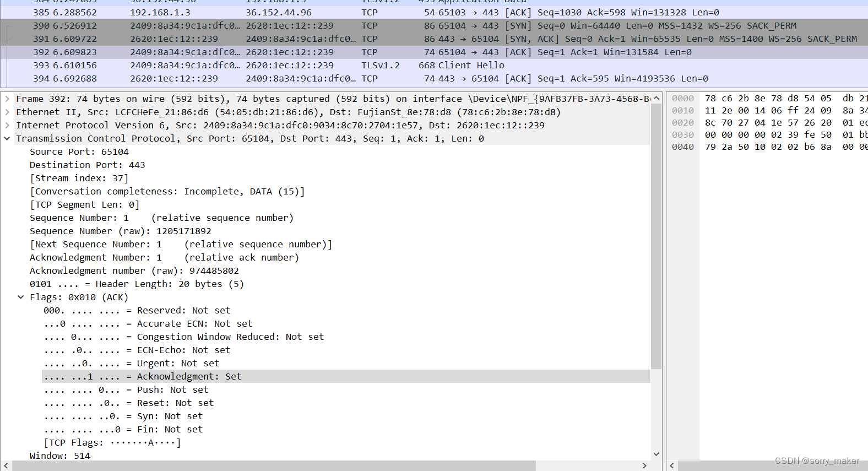Select the Reserved: Not set flag
The image size is (868, 471).
click(x=137, y=310)
